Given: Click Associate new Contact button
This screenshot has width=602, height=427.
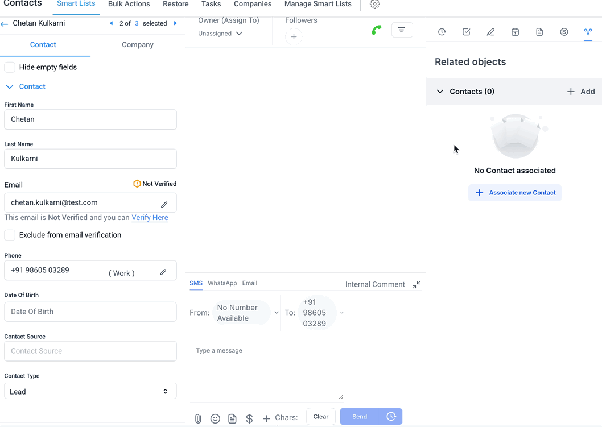Looking at the screenshot, I should [515, 192].
